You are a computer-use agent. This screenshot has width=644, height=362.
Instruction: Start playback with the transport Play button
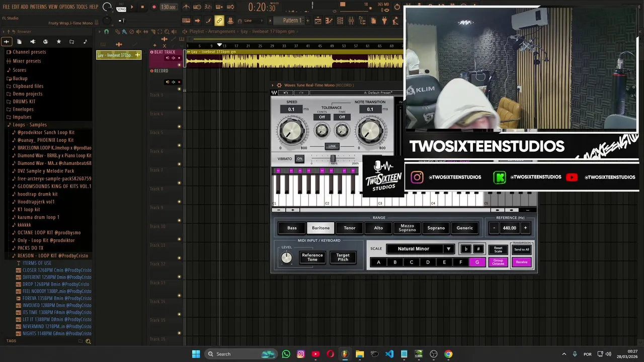pyautogui.click(x=132, y=7)
